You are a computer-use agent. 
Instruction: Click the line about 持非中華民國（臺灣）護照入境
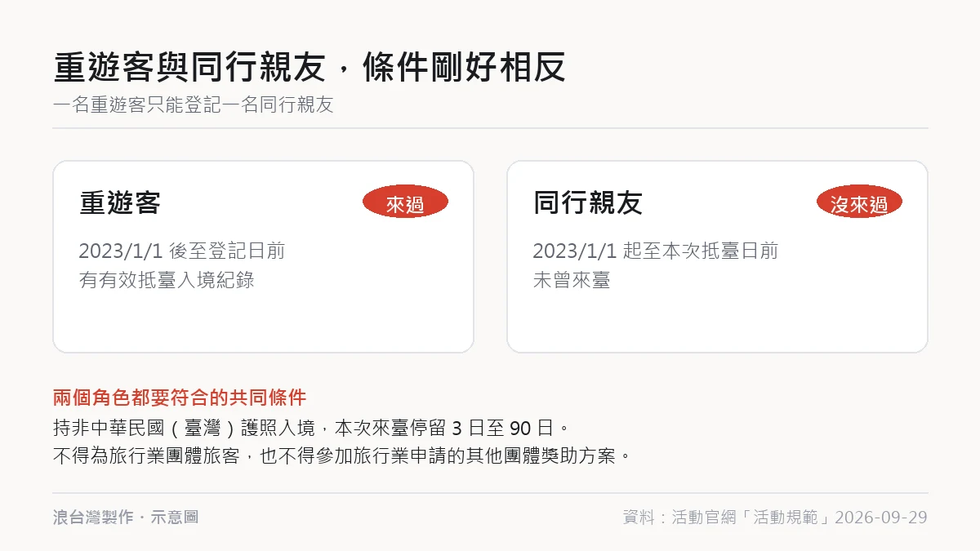pos(310,427)
